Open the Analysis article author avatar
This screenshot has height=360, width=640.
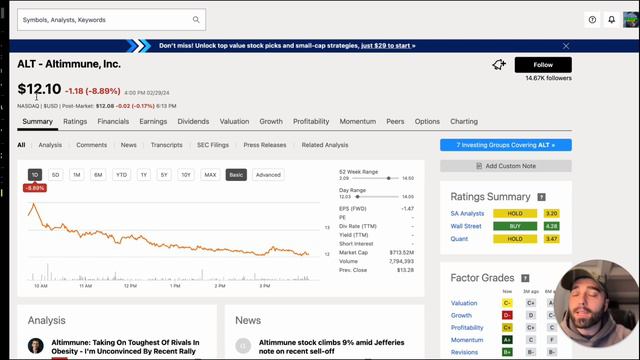pos(36,346)
